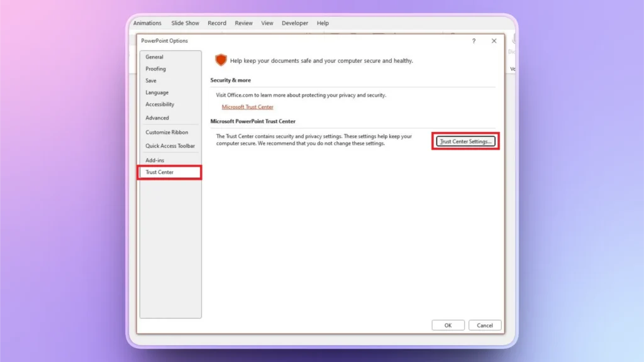Switch to the Review tab
The image size is (644, 362).
click(x=243, y=23)
